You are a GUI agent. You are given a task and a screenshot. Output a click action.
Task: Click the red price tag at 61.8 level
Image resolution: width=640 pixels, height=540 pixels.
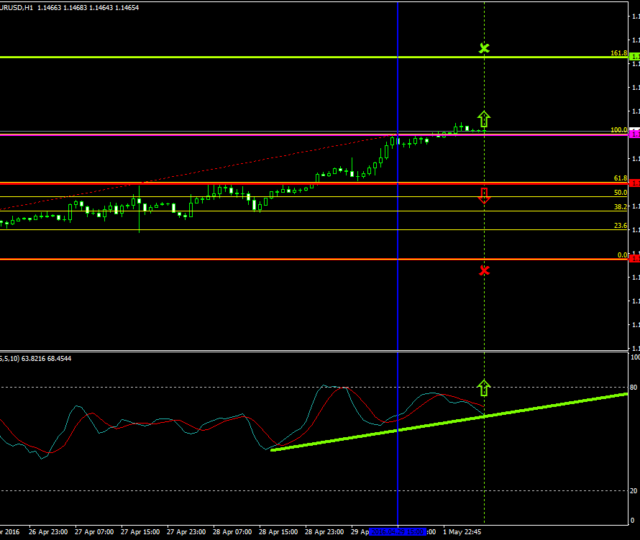(x=634, y=183)
